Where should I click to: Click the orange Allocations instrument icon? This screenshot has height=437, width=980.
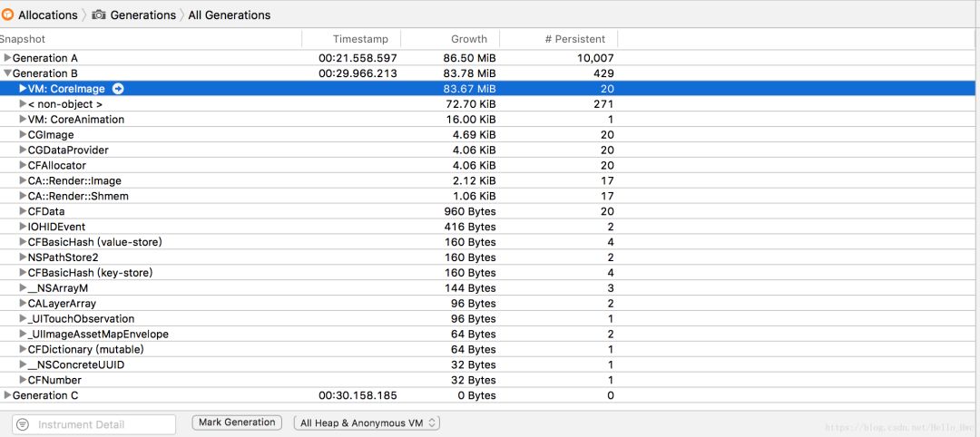coord(7,15)
